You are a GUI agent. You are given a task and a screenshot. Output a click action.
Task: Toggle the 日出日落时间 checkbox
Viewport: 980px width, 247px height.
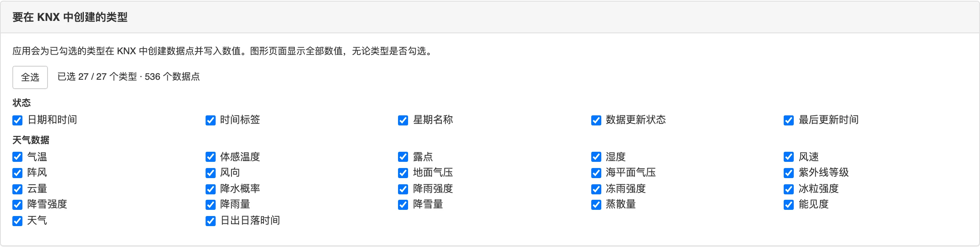coord(210,221)
